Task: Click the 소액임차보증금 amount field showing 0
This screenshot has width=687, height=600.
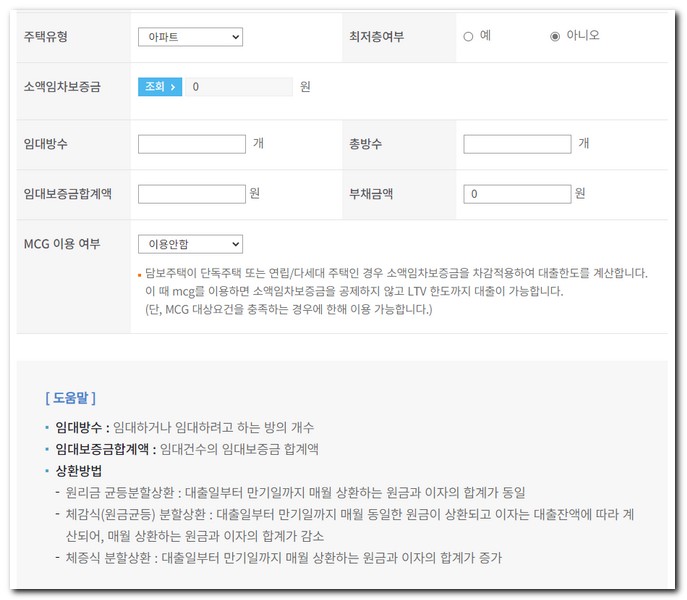Action: coord(239,87)
